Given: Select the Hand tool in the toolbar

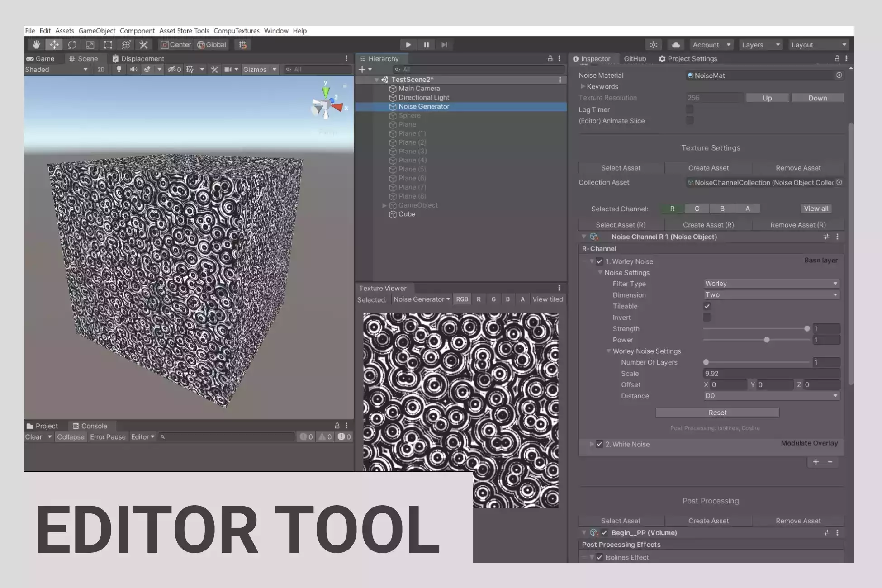Looking at the screenshot, I should [x=36, y=45].
